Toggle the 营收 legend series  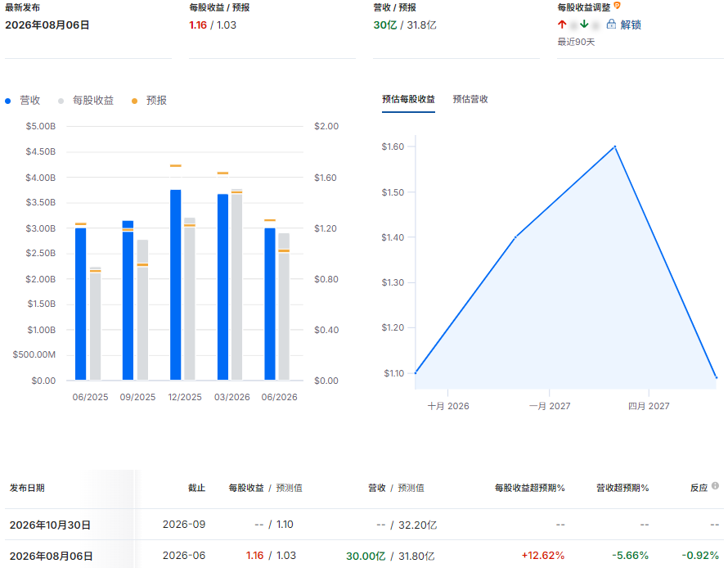tap(23, 101)
